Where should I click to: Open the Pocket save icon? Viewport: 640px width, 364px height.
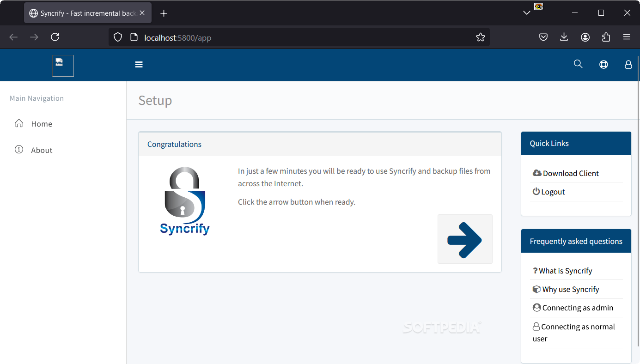point(543,37)
